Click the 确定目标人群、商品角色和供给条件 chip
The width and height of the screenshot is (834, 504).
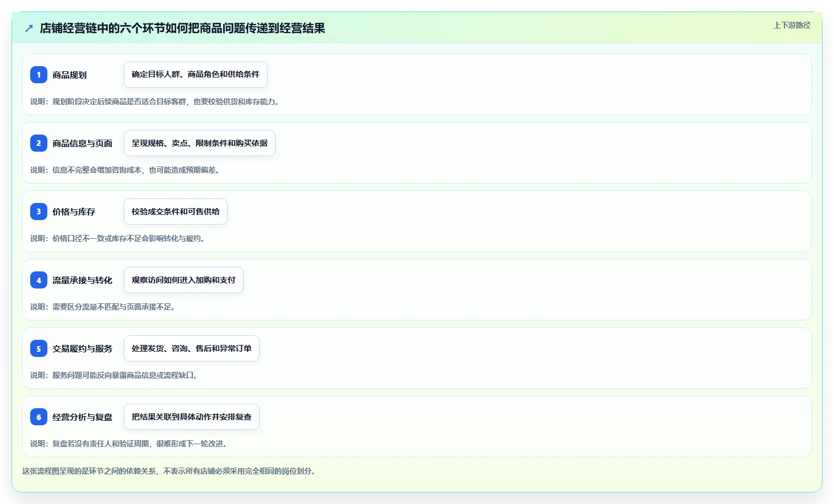click(196, 75)
